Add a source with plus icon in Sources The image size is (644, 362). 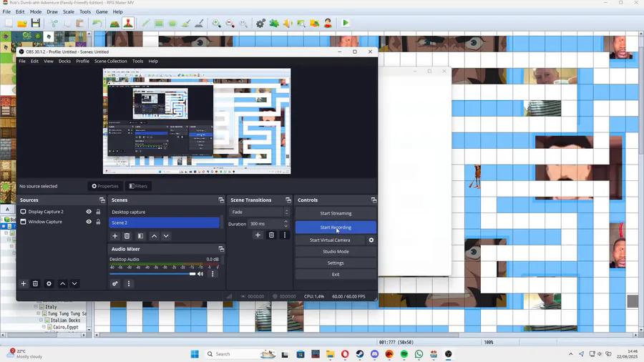tap(24, 283)
